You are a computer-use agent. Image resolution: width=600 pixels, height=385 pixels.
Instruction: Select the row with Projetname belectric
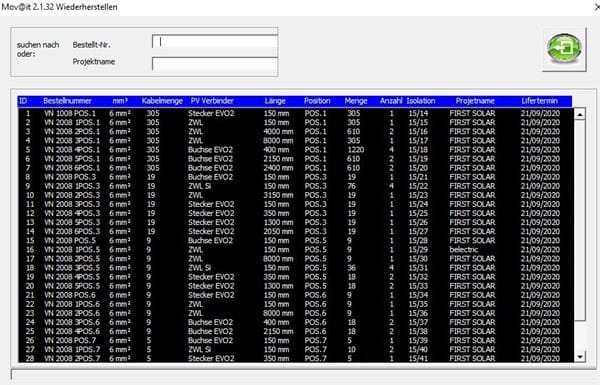[295, 250]
